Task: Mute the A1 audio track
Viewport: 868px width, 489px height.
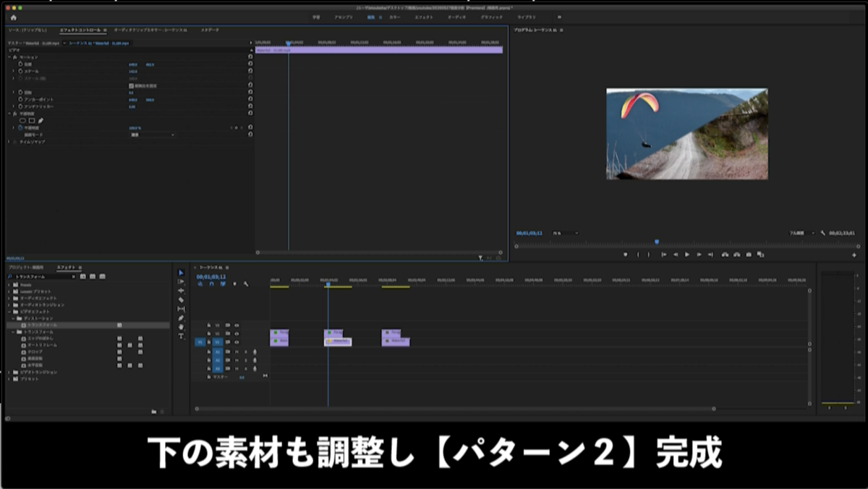Action: coord(237,352)
